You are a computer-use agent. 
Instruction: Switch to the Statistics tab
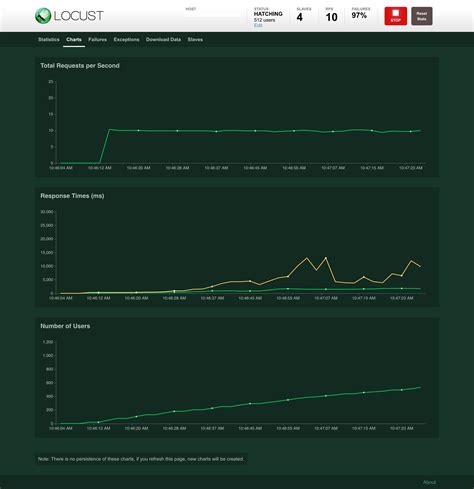click(x=49, y=39)
